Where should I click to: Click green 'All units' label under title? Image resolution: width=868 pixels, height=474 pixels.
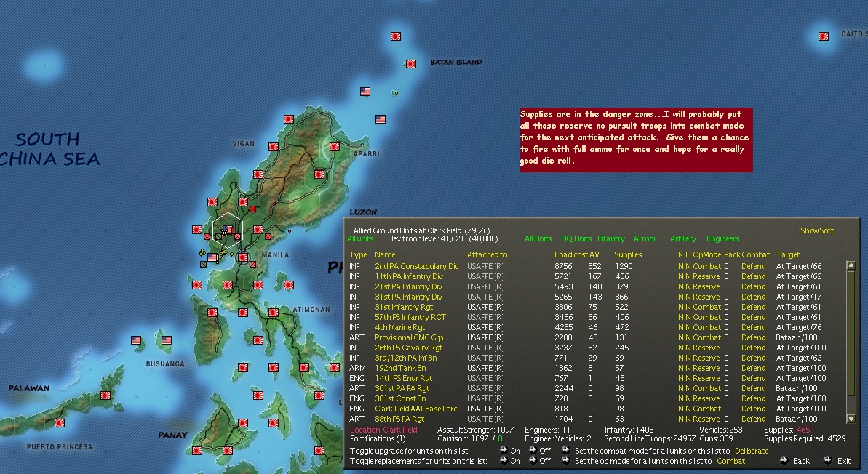360,238
